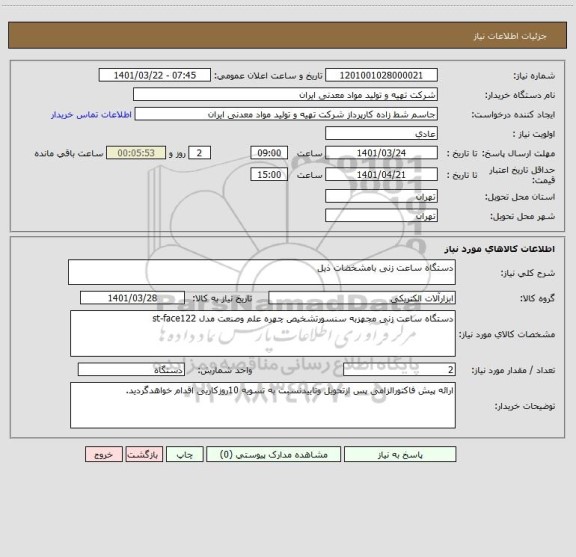Image resolution: width=576 pixels, height=557 pixels.
Task: Click the گروه کالا label
Action: coord(537,299)
